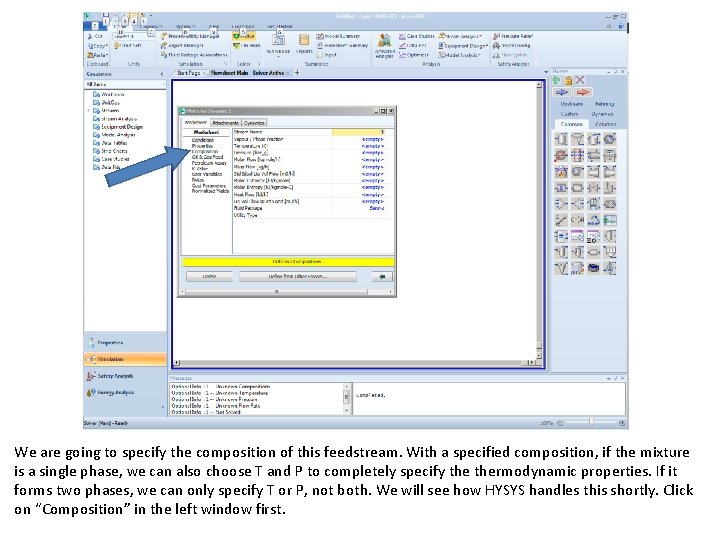
Task: Open the Energy Analysis environment button
Action: [x=125, y=393]
